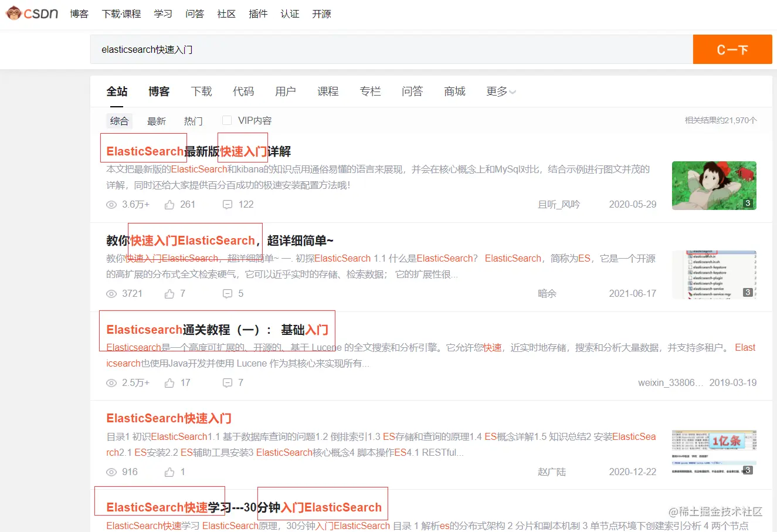Viewport: 777px width, 532px height.
Task: Open article Elasticsearch通关教程（一）：基础入门
Action: point(217,330)
